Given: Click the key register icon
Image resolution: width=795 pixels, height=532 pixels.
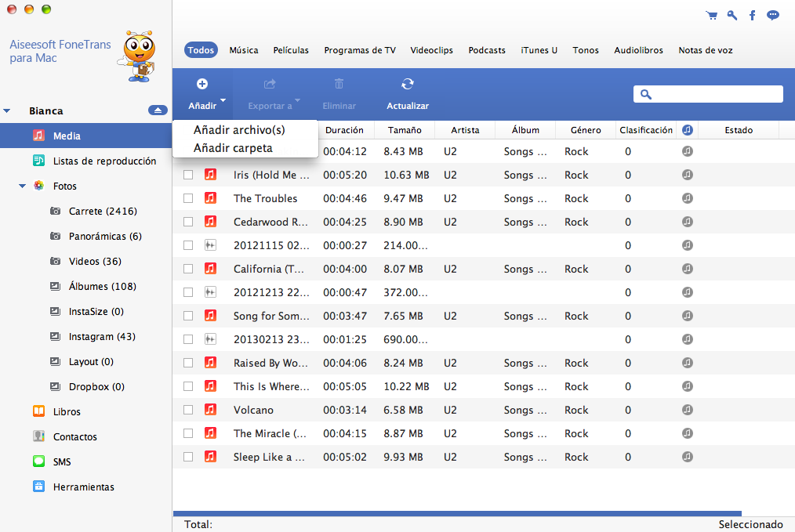Looking at the screenshot, I should click(732, 15).
